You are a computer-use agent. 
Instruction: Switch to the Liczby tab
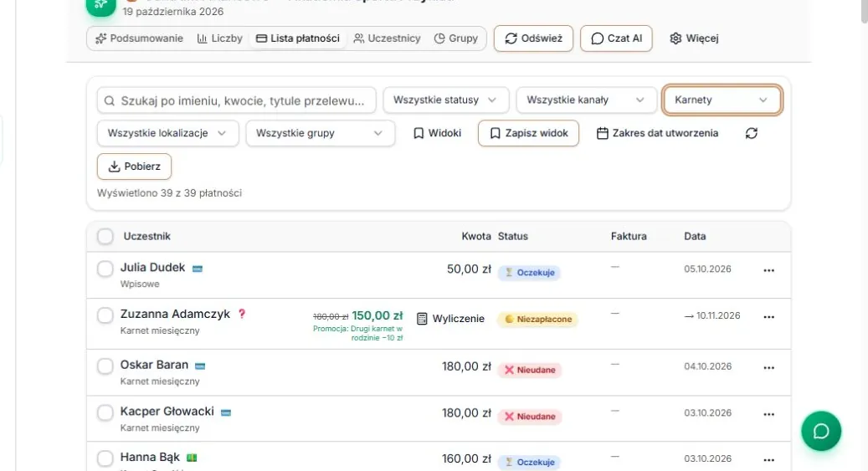[x=220, y=38]
